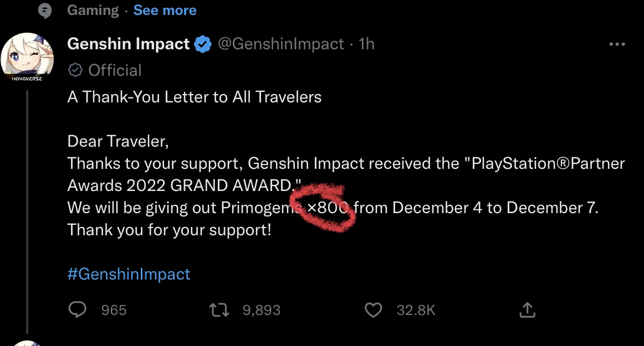This screenshot has height=346, width=644.
Task: Open the three-dot more options menu
Action: click(x=617, y=44)
